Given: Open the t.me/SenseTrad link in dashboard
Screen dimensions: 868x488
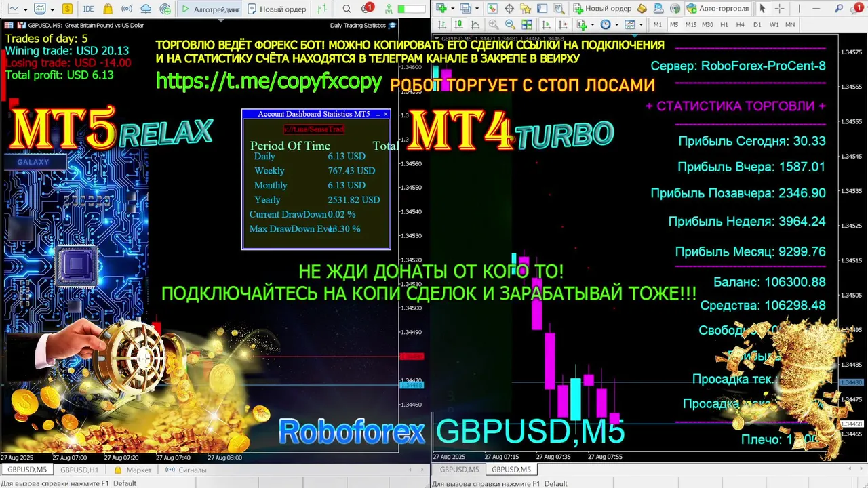Looking at the screenshot, I should [314, 129].
